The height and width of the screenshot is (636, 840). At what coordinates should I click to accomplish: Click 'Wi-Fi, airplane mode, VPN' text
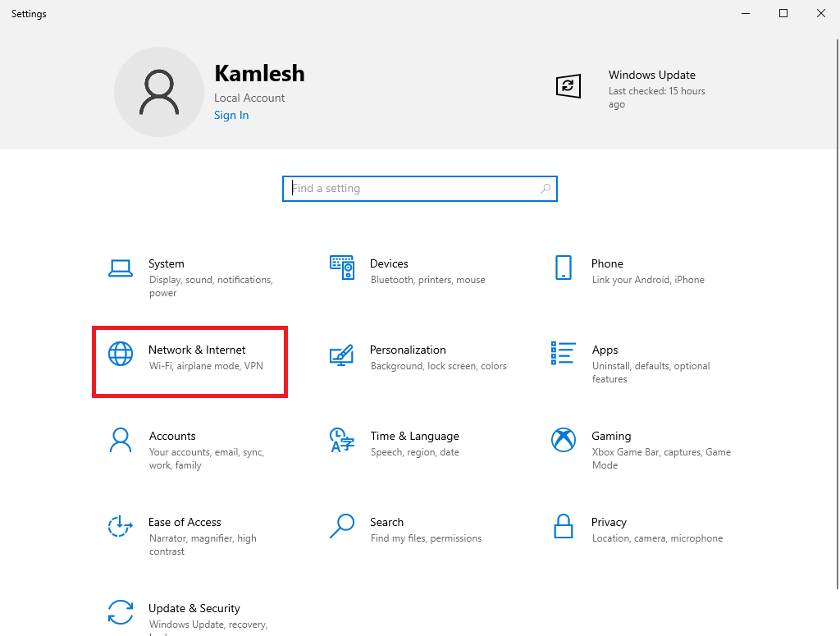[x=206, y=366]
